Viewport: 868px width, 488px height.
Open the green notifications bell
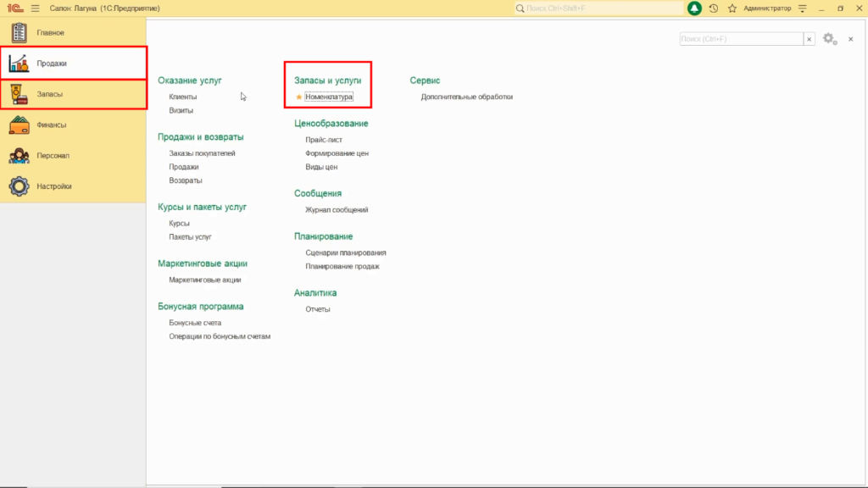click(x=694, y=8)
